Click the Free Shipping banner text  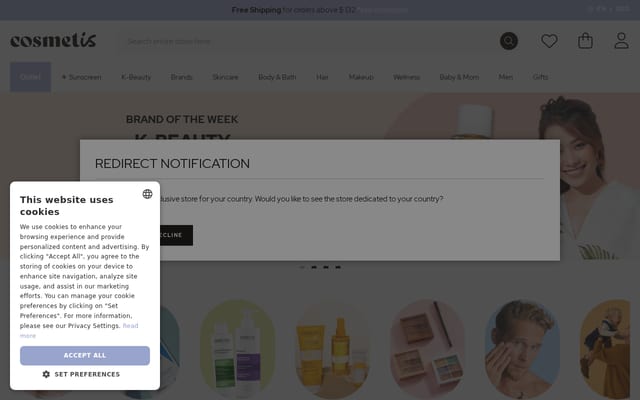pos(293,10)
